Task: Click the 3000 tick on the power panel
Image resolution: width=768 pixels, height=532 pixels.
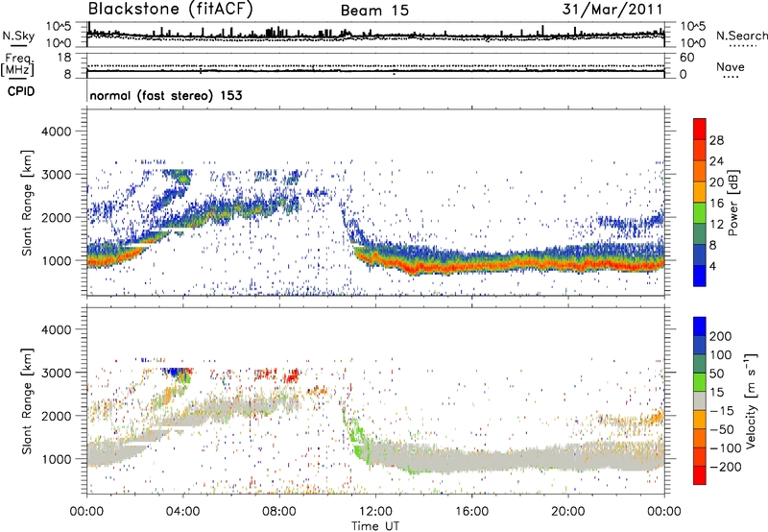Action: (x=57, y=175)
